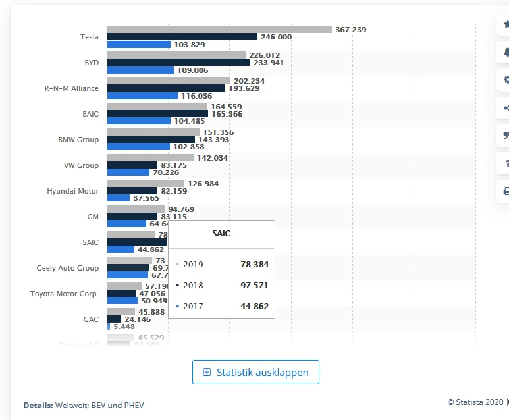Click Tesla's dark 2018 bar
509x420 pixels.
182,37
